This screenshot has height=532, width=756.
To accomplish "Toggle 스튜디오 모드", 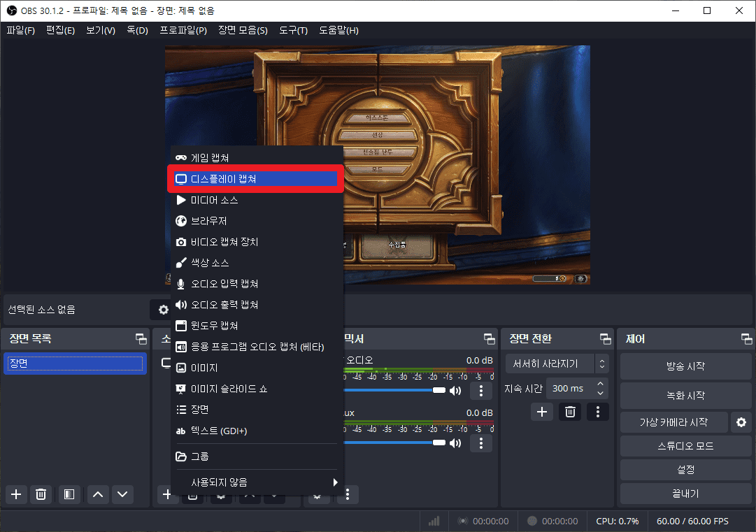I will [685, 446].
